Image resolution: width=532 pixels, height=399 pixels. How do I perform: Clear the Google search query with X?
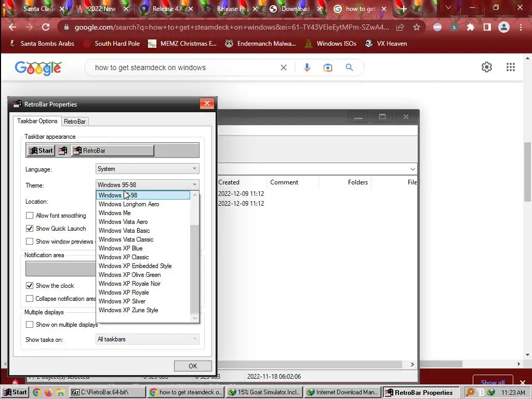284,68
